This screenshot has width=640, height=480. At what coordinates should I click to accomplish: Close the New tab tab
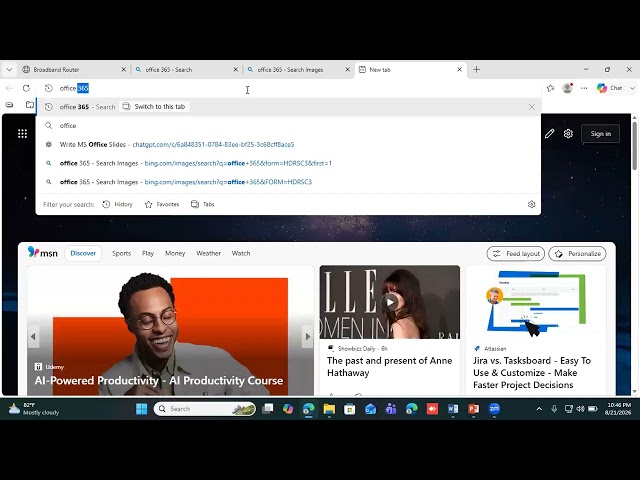pyautogui.click(x=459, y=70)
